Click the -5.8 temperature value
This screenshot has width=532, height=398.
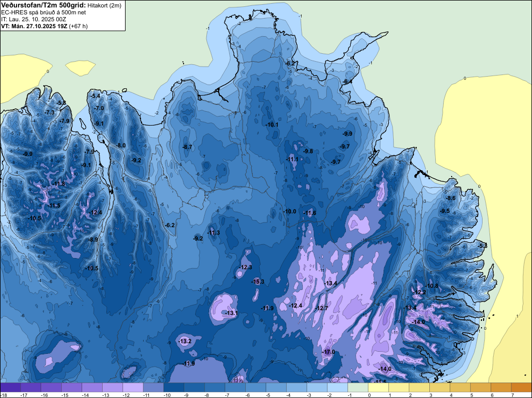(x=61, y=103)
